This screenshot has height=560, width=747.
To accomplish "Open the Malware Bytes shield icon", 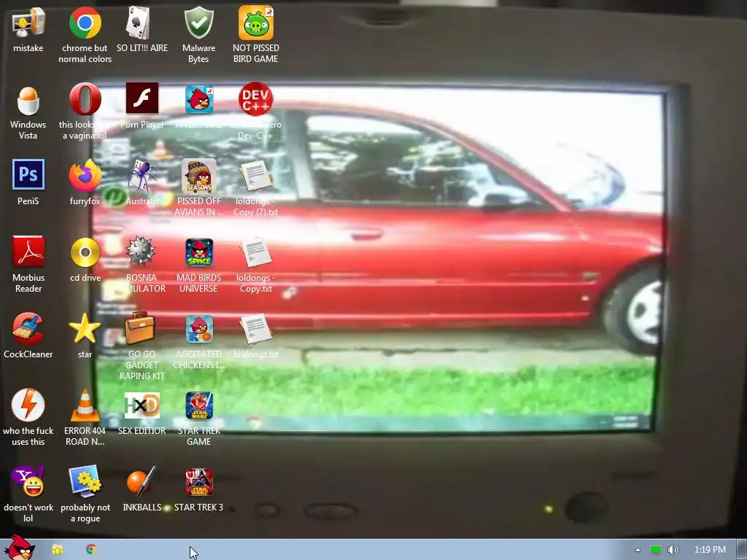I will (x=198, y=23).
